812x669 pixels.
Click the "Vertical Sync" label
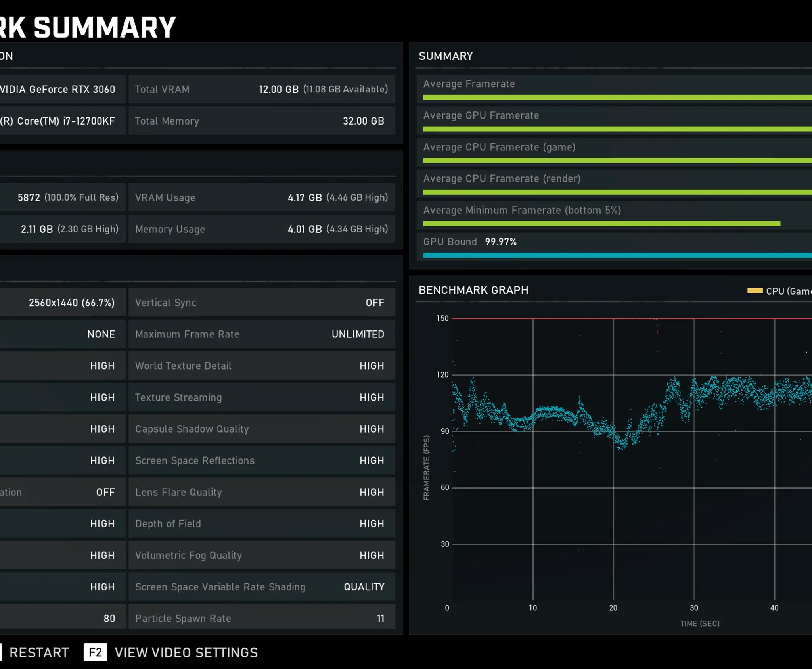[x=166, y=303]
